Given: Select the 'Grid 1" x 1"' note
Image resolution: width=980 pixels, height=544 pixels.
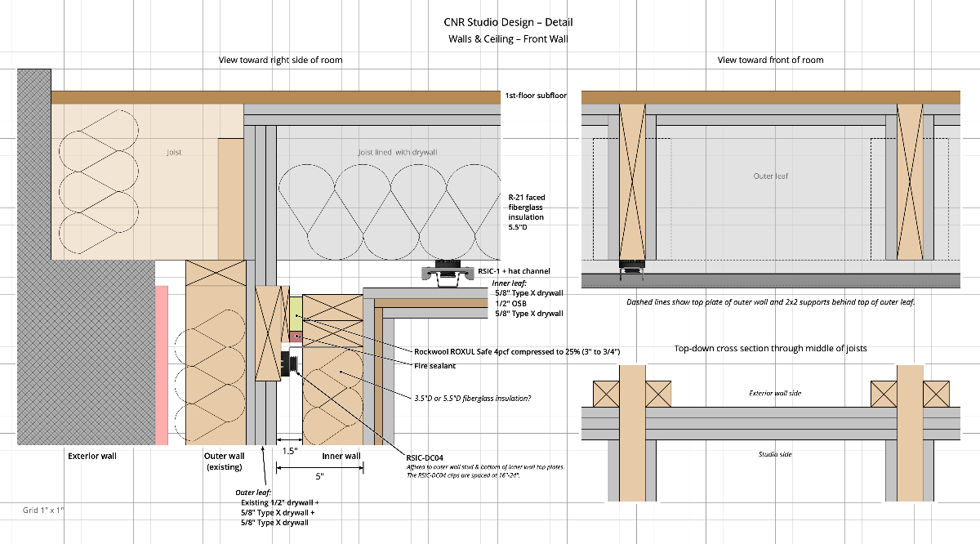Looking at the screenshot, I should coord(43,510).
